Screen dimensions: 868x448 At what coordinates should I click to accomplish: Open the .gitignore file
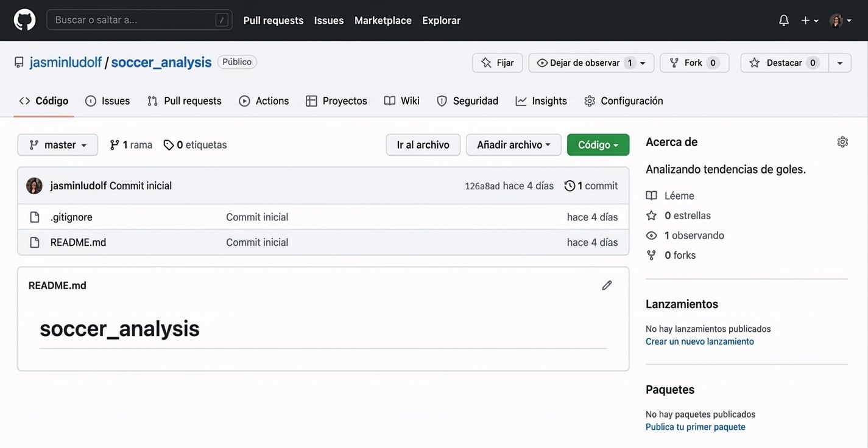[71, 217]
